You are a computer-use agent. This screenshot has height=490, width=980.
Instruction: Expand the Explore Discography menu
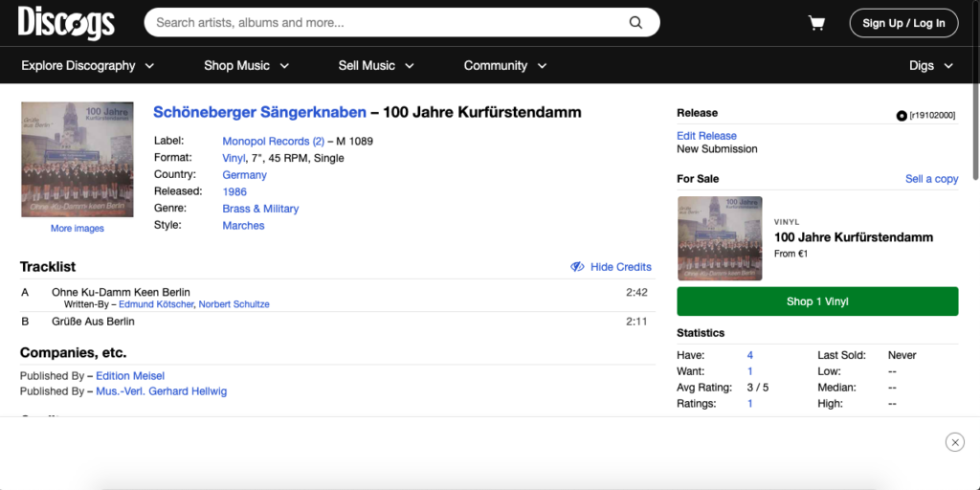coord(87,66)
